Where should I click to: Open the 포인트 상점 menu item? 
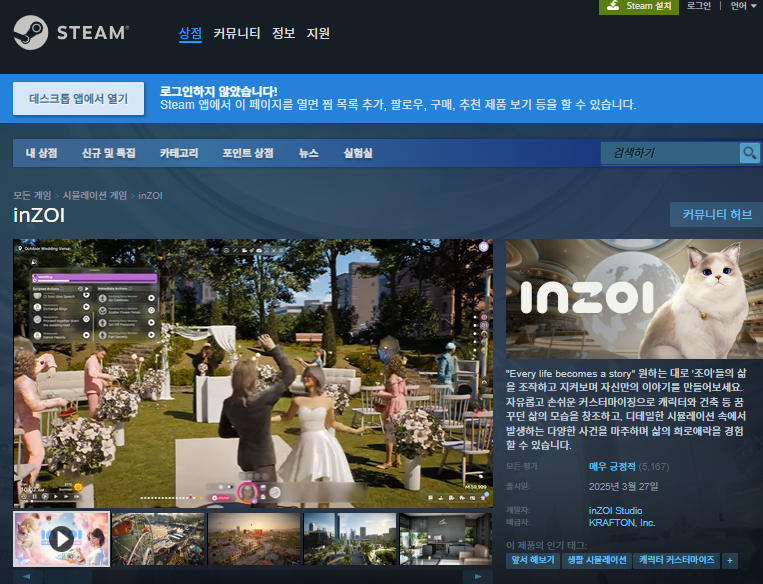point(248,153)
